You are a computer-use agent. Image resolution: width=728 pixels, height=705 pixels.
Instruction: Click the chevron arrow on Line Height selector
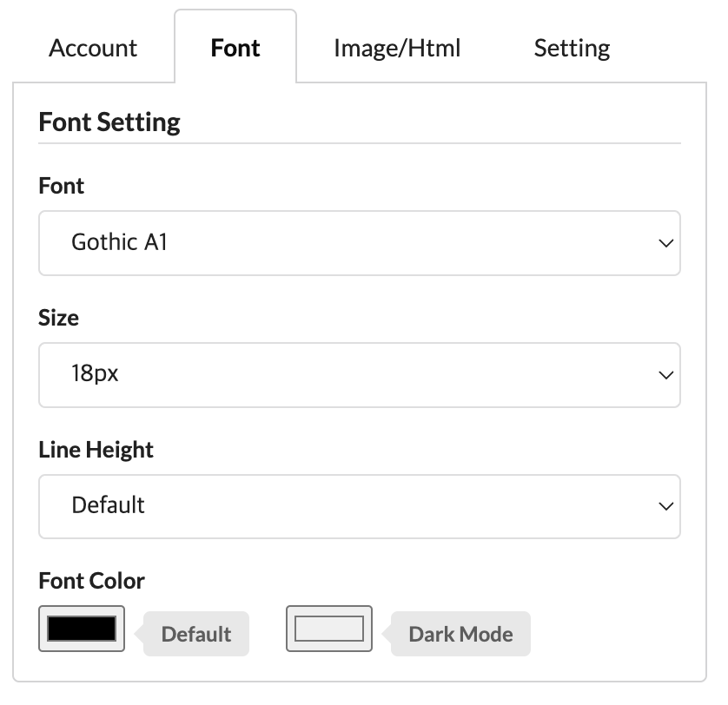(666, 506)
